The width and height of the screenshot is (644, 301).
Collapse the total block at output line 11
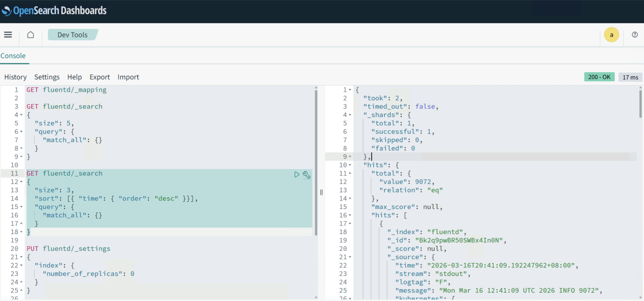(x=350, y=173)
